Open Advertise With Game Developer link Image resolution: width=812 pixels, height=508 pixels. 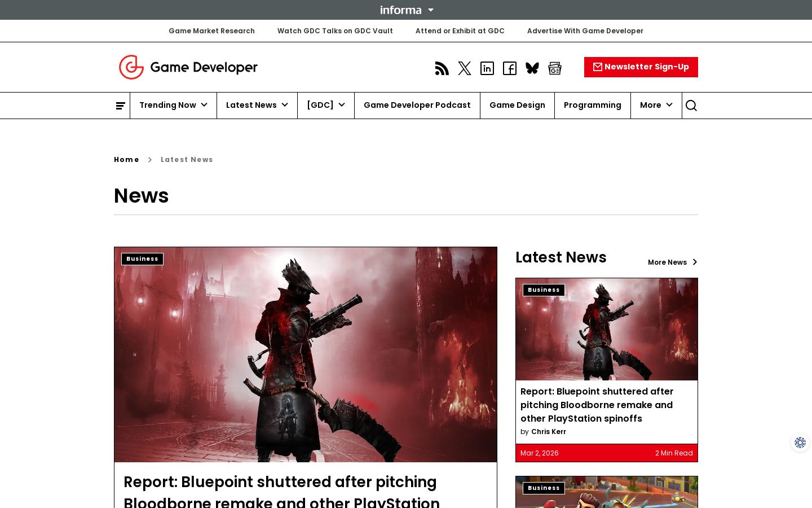[x=585, y=31]
